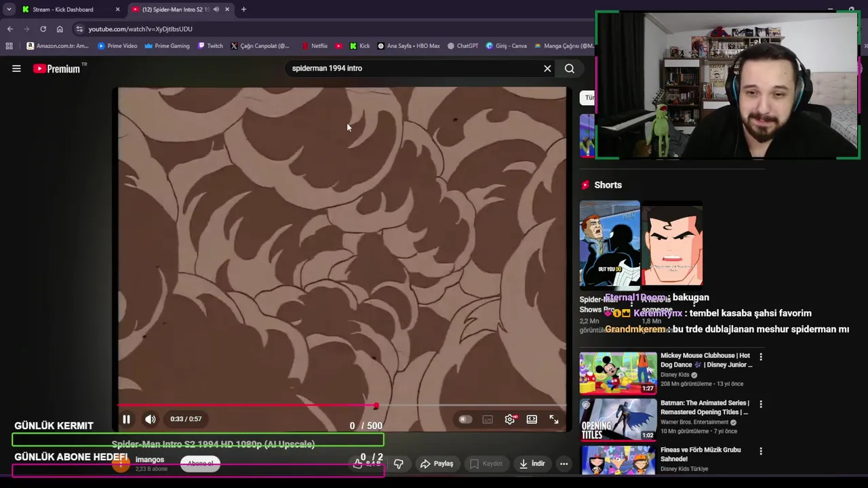Switch video to theater mode
868x488 pixels.
click(x=532, y=420)
